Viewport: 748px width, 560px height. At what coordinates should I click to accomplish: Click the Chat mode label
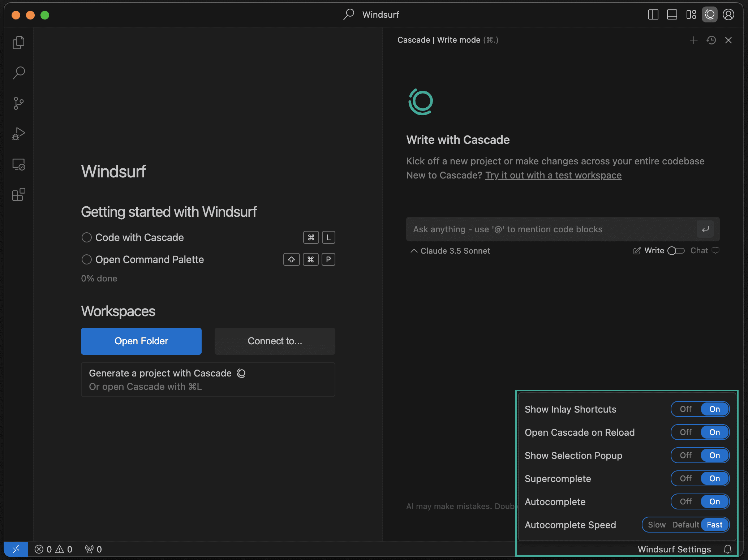pos(699,251)
